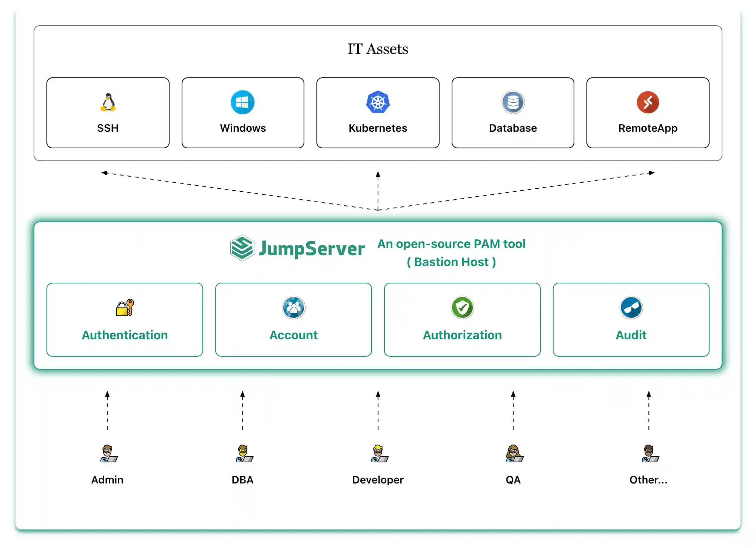Click the Audit sunglasses icon
Image resolution: width=756 pixels, height=548 pixels.
(631, 308)
